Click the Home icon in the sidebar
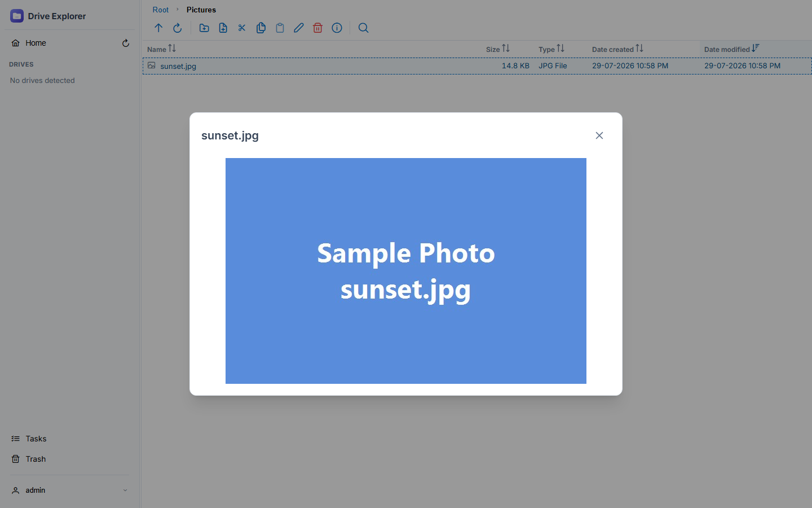This screenshot has width=812, height=508. [16, 43]
